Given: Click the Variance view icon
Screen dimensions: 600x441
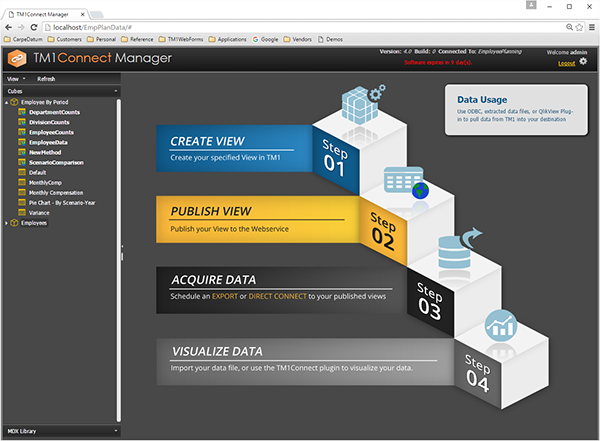Looking at the screenshot, I should pyautogui.click(x=22, y=212).
